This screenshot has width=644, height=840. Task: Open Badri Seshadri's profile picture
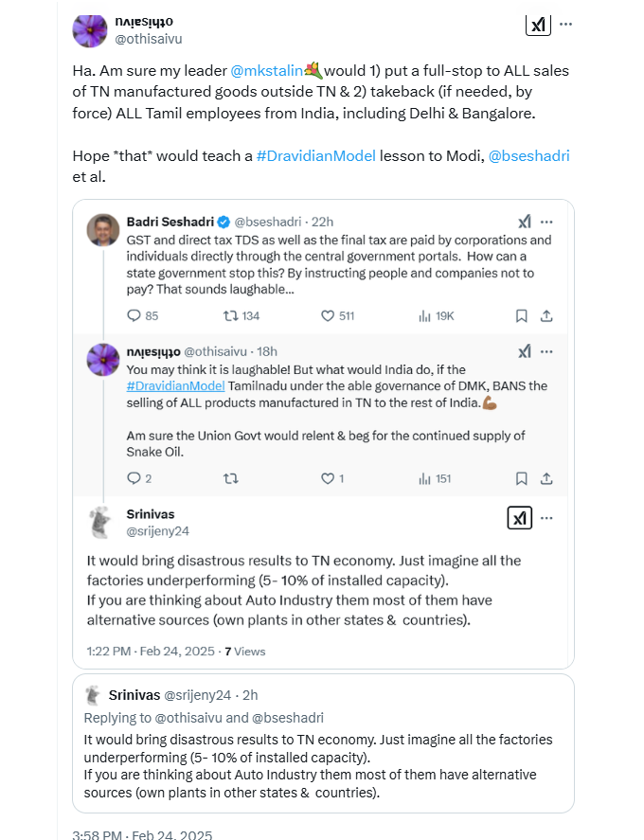[102, 230]
